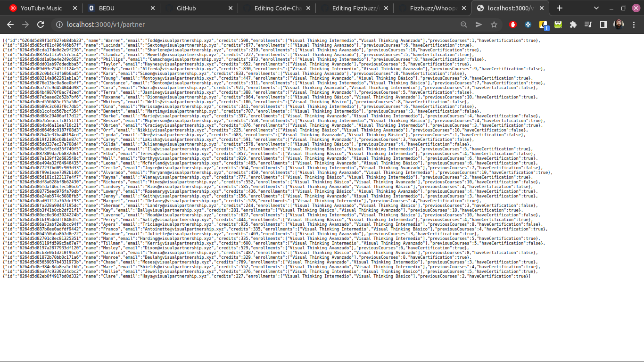Reload the localhost partner page

(x=41, y=25)
